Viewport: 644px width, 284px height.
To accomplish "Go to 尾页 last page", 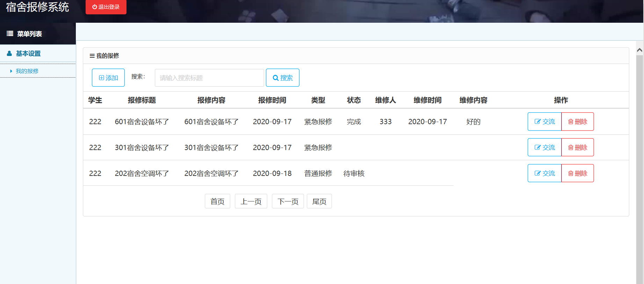I will click(x=319, y=201).
